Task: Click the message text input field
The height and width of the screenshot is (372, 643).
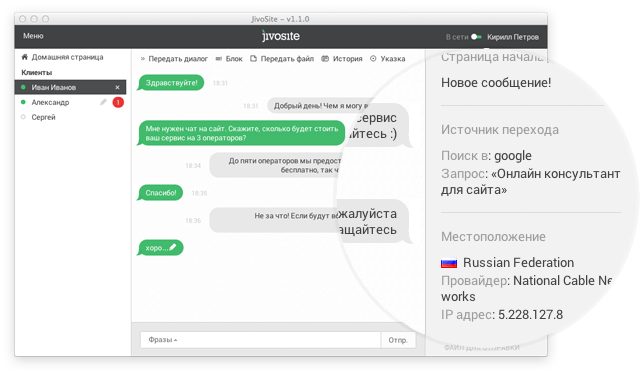Action: point(279,340)
